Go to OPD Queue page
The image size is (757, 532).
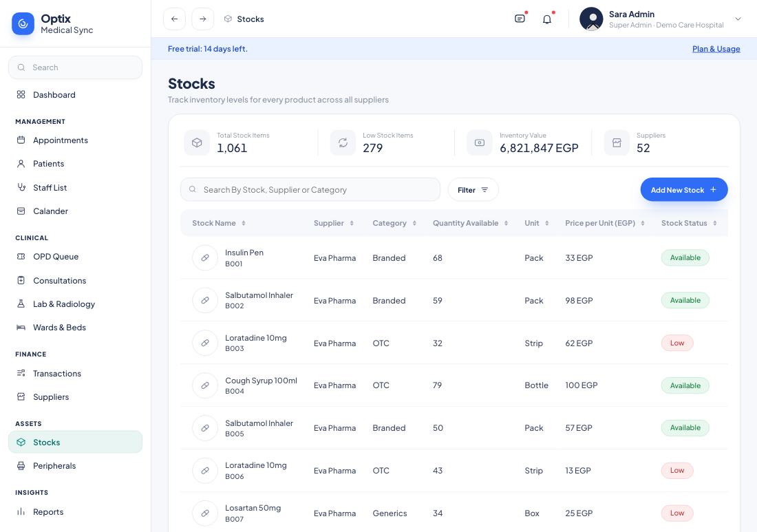click(75, 256)
